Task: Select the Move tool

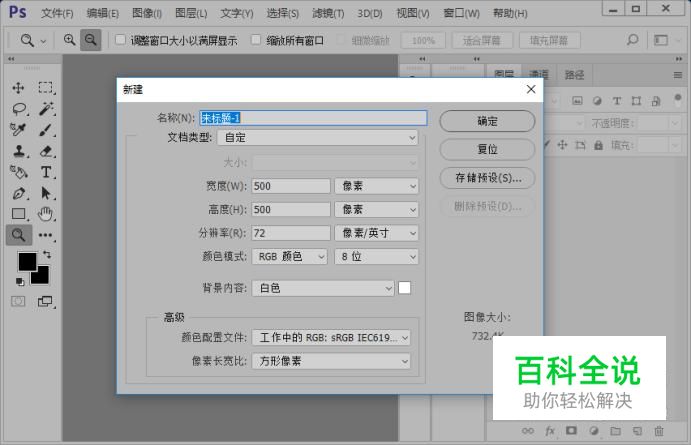Action: point(18,88)
